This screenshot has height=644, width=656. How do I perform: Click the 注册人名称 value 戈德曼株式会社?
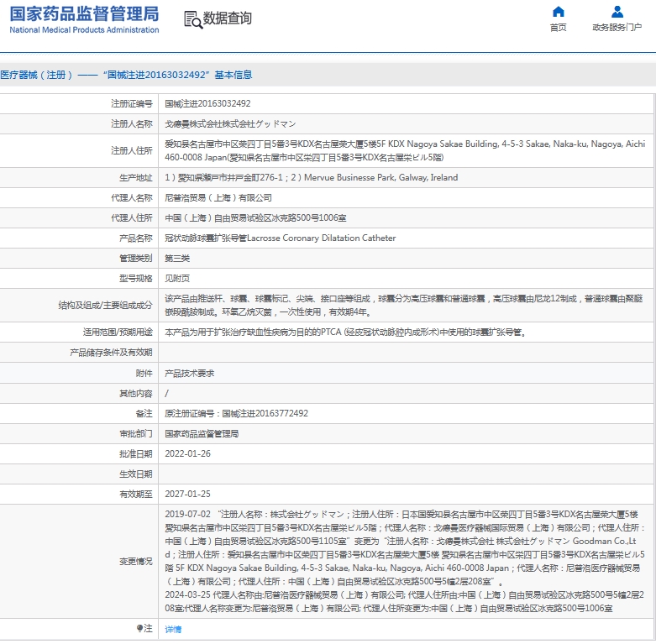pos(230,124)
